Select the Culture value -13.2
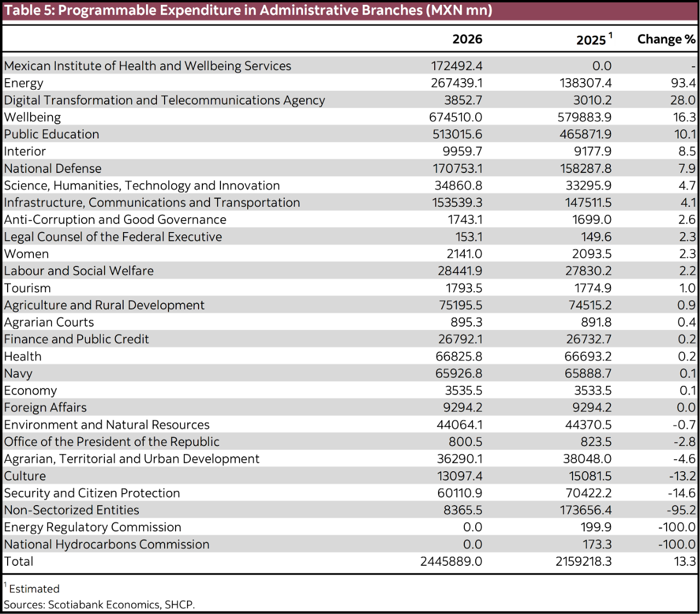 coord(682,476)
